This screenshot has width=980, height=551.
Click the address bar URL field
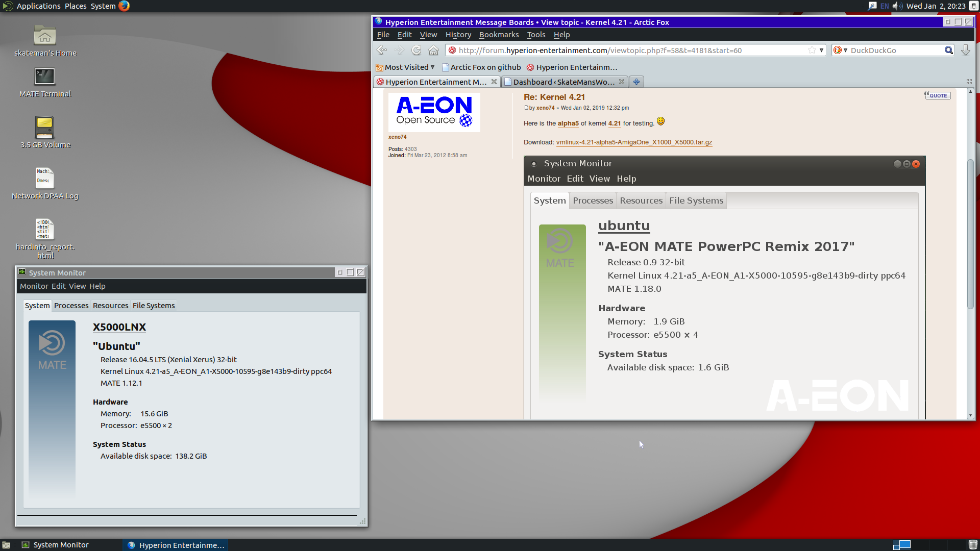631,50
